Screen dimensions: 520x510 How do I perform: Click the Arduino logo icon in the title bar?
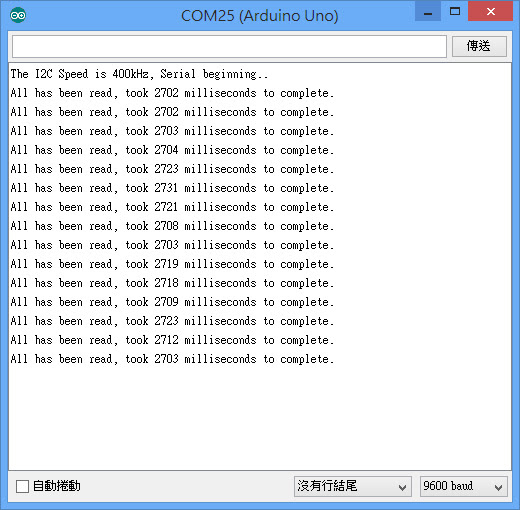tap(18, 15)
